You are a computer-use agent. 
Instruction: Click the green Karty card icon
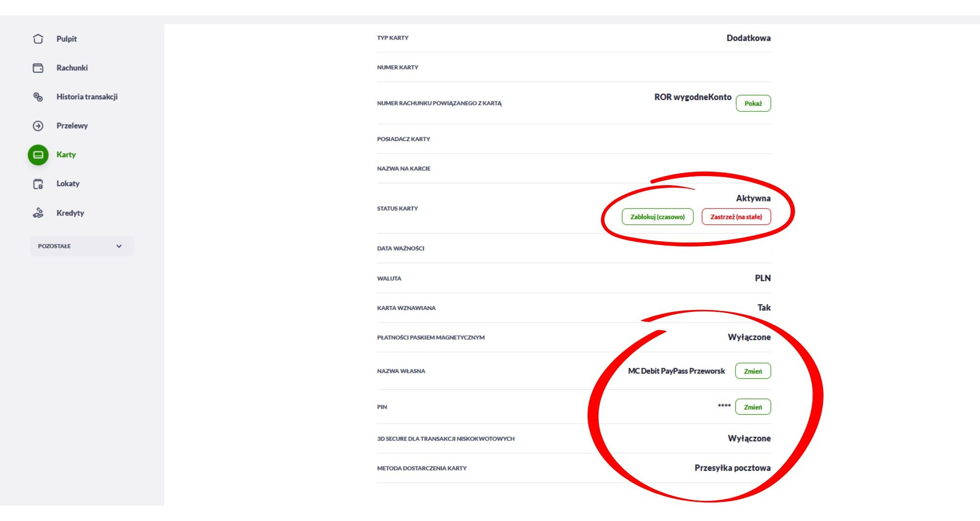point(38,155)
